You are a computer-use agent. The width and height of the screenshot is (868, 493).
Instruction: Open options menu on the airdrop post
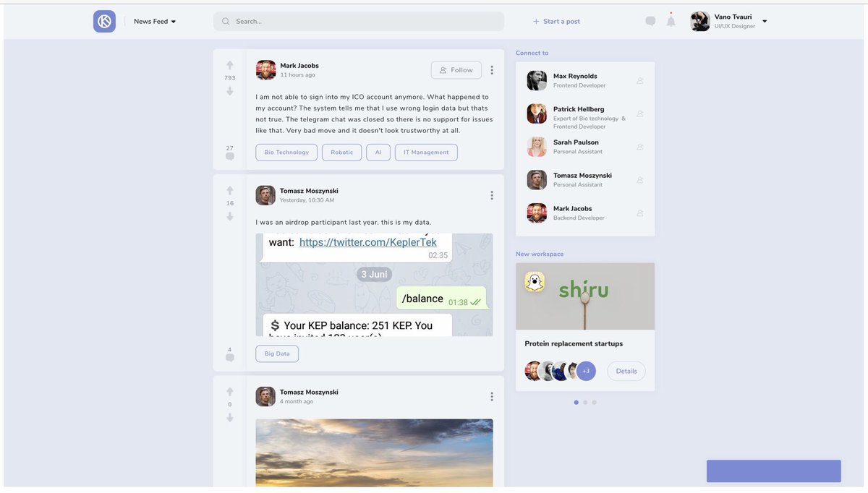point(492,195)
